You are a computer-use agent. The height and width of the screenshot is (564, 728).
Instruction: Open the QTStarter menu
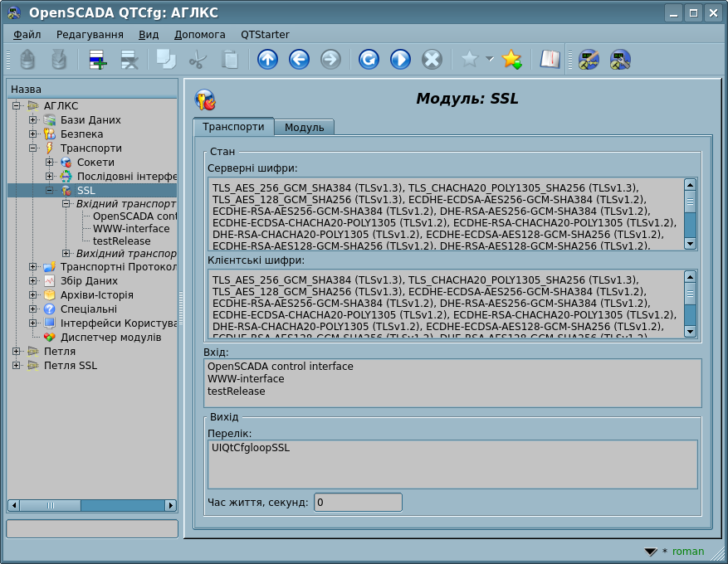265,34
